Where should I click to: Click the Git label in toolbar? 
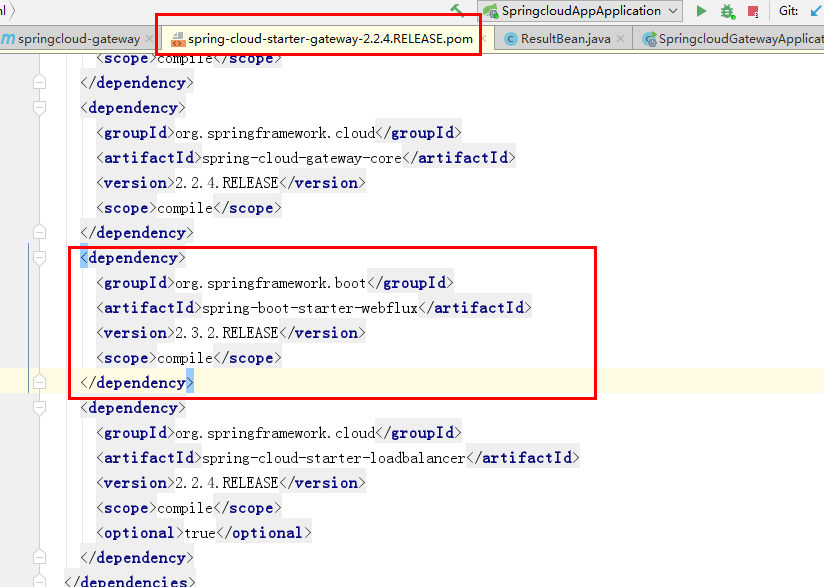pyautogui.click(x=788, y=11)
